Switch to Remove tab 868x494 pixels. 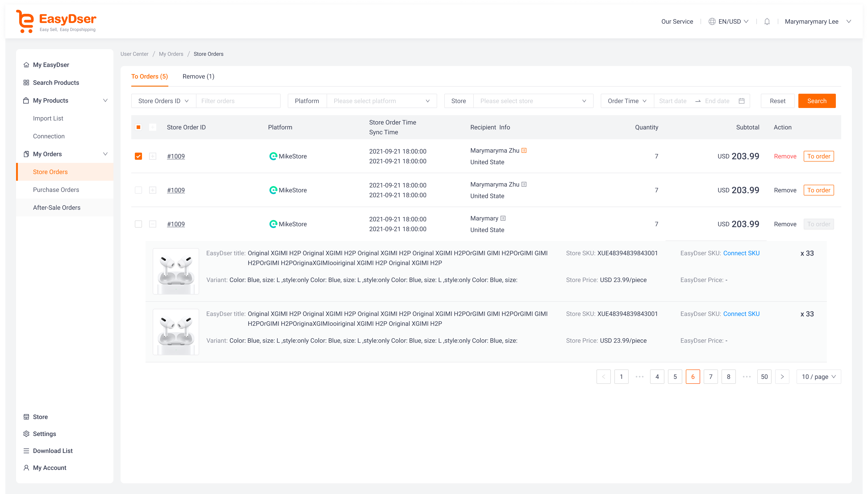pos(198,76)
